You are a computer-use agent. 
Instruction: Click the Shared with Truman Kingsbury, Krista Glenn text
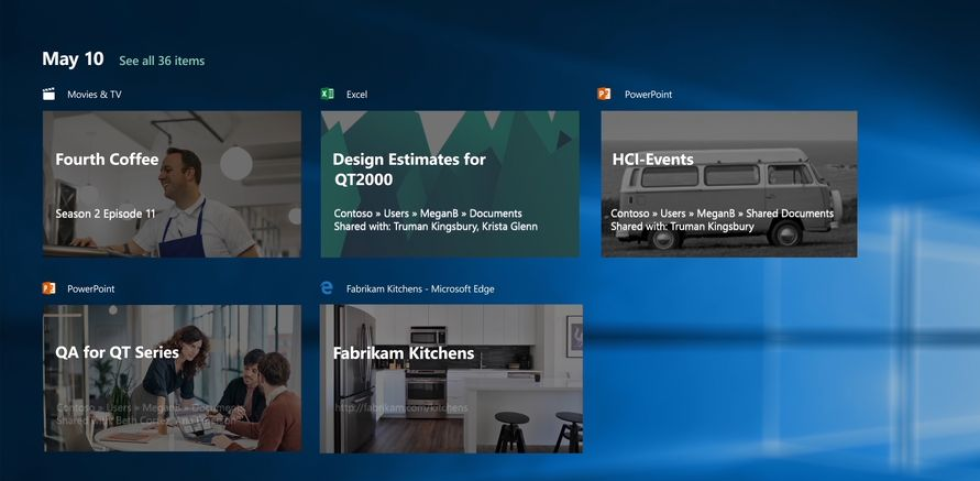(435, 227)
